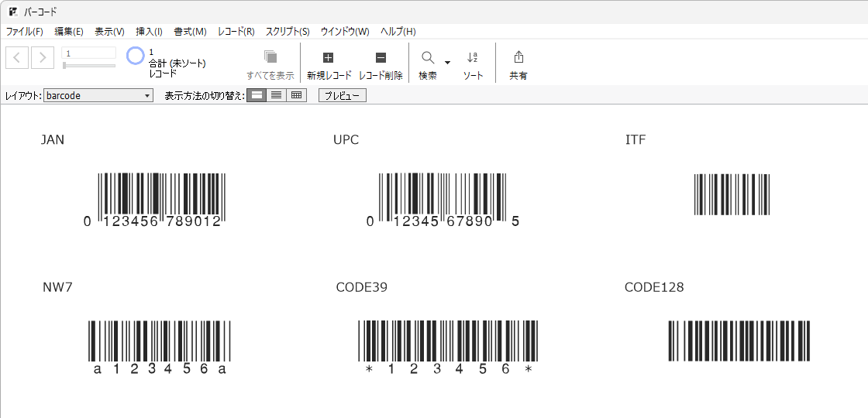
Task: Click the レイアウト: label
Action: (23, 96)
